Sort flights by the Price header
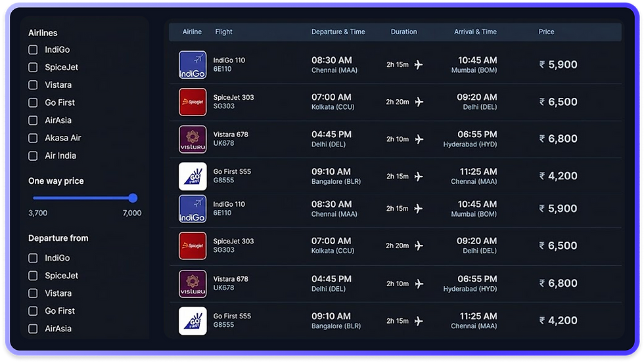Screen dimensions: 644x363 tap(546, 32)
